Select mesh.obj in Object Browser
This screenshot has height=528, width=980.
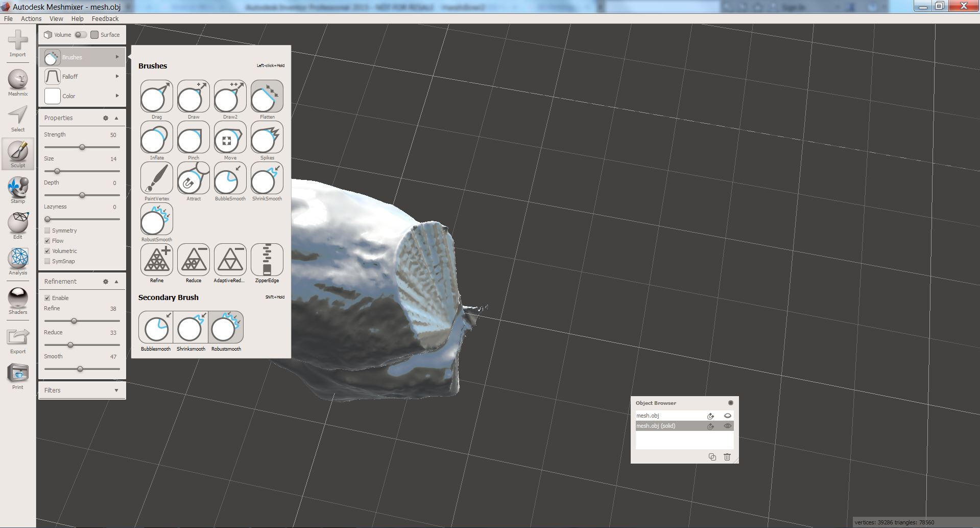pyautogui.click(x=684, y=416)
